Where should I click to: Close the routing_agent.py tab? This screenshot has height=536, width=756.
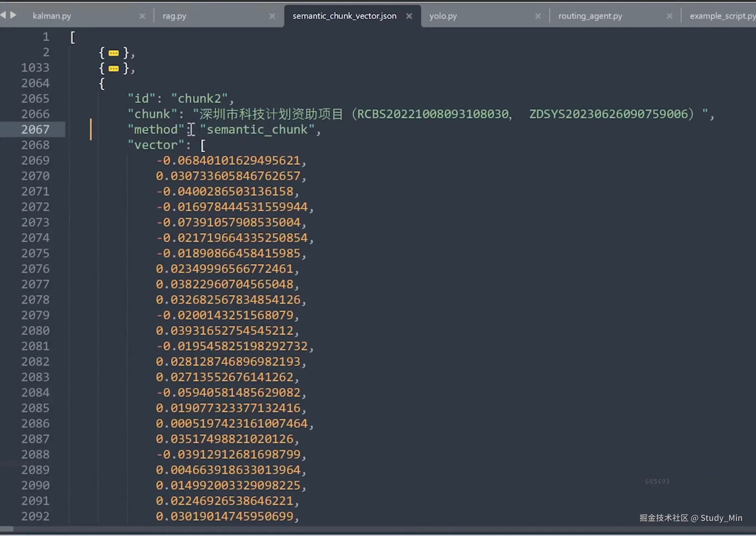pos(669,16)
